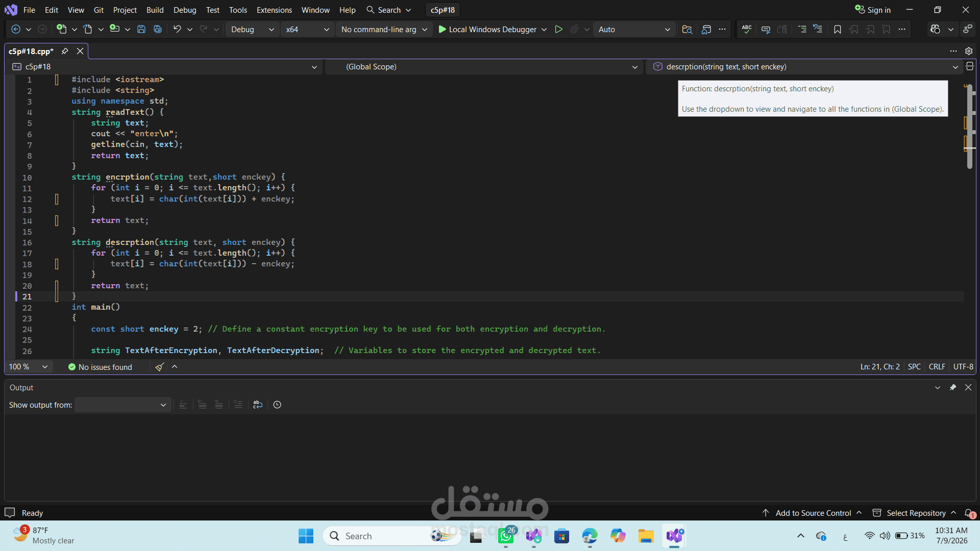This screenshot has width=980, height=551.
Task: Expand the Output window position dropdown arrow
Action: click(x=938, y=388)
